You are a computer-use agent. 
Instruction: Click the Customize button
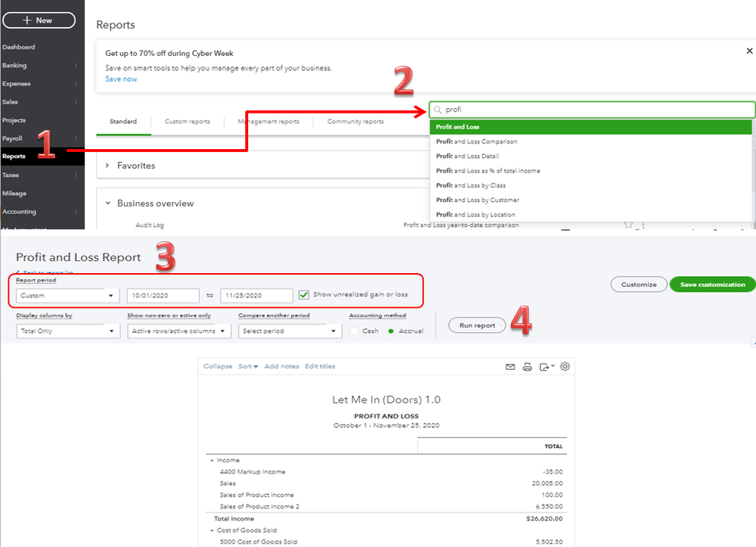tap(639, 284)
